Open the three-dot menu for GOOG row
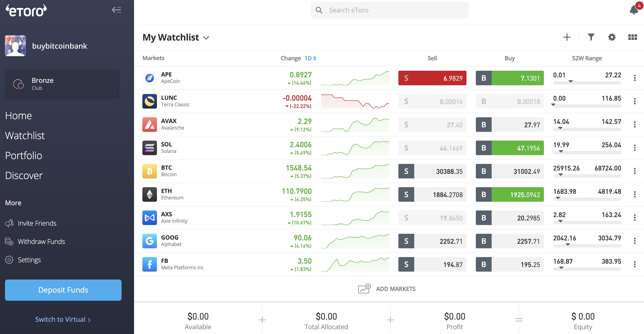This screenshot has height=334, width=644. point(634,241)
